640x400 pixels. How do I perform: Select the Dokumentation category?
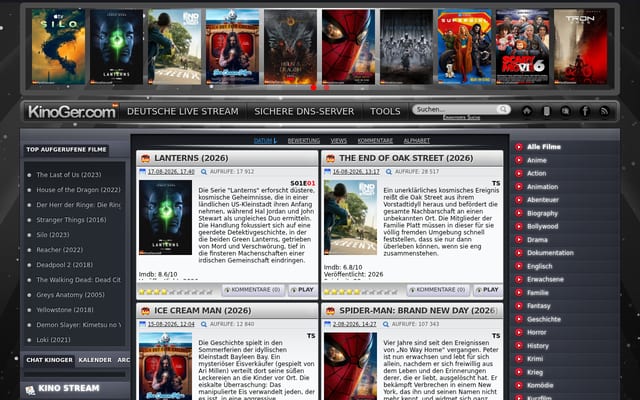click(550, 253)
